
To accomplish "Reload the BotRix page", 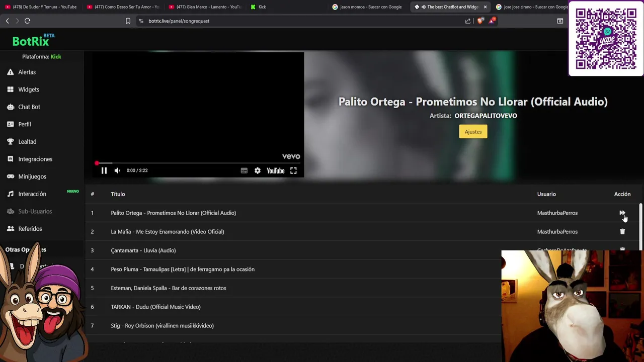I will coord(27,21).
